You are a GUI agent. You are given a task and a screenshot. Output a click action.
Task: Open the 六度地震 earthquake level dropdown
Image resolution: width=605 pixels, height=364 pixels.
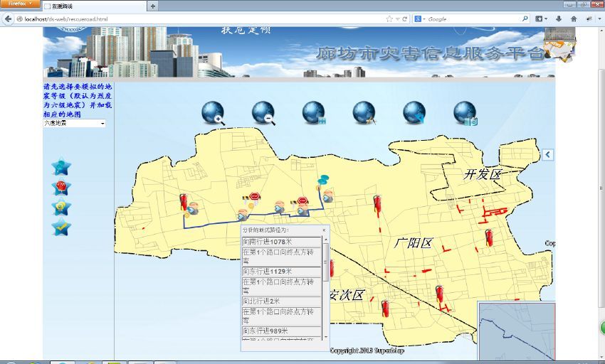click(x=74, y=123)
